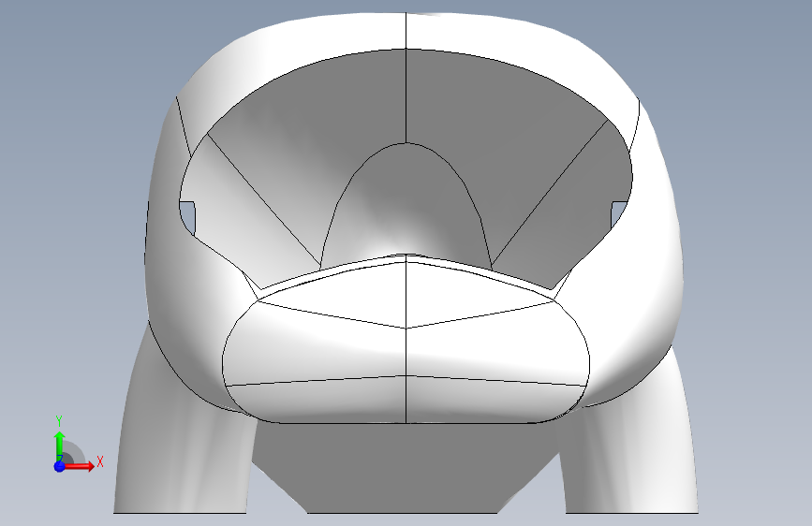Select the small notch opening on model's right side
This screenshot has height=526, width=812.
(x=619, y=213)
